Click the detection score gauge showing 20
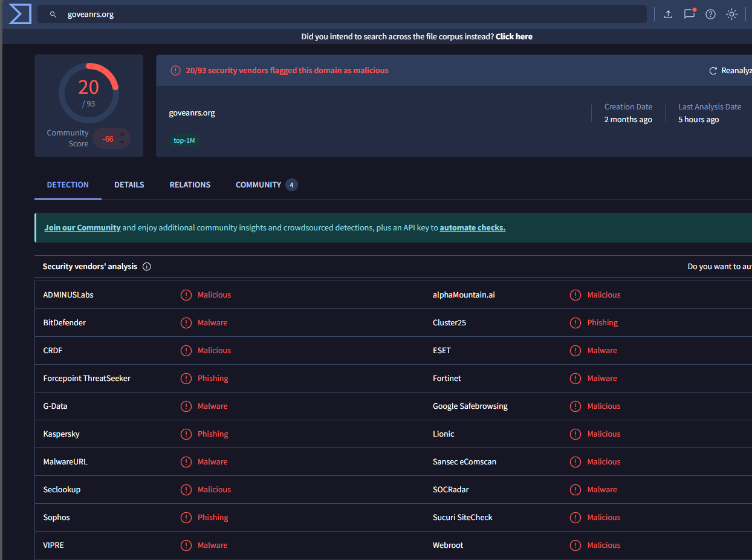 click(x=88, y=92)
